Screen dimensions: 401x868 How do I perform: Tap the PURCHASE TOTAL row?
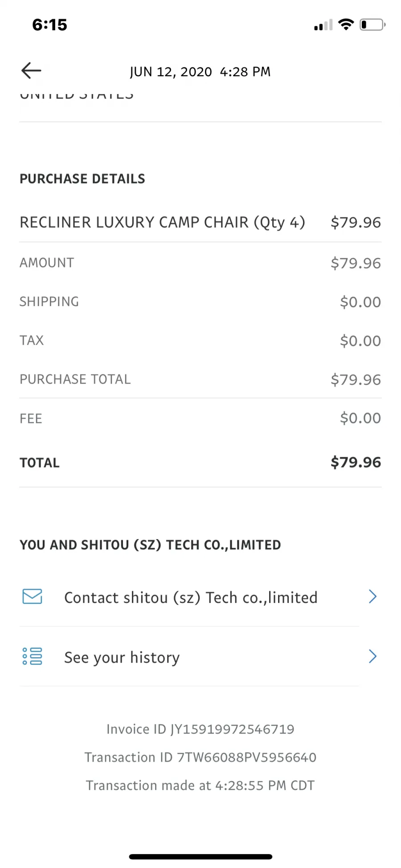tap(200, 379)
